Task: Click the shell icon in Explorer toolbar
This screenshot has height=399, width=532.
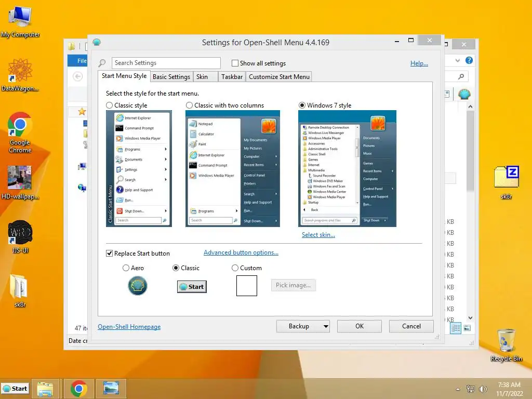Action: click(x=464, y=94)
